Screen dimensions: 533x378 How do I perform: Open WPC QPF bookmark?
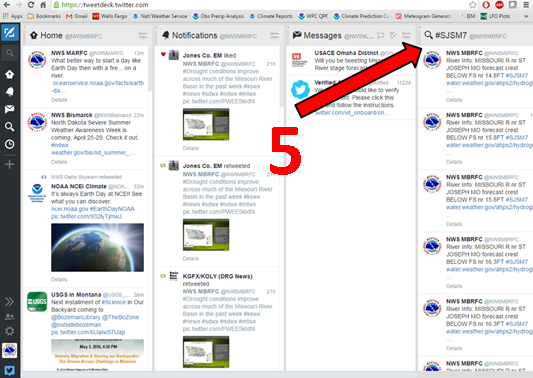coord(313,16)
